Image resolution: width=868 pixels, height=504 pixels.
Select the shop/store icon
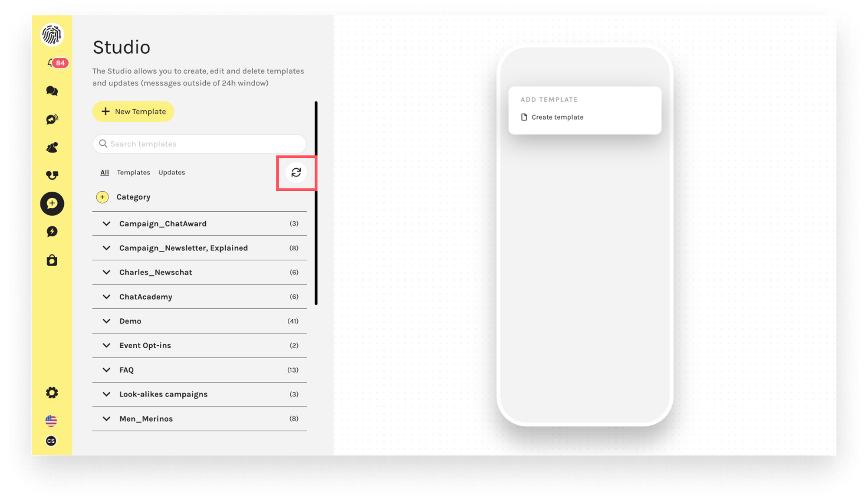pyautogui.click(x=52, y=260)
